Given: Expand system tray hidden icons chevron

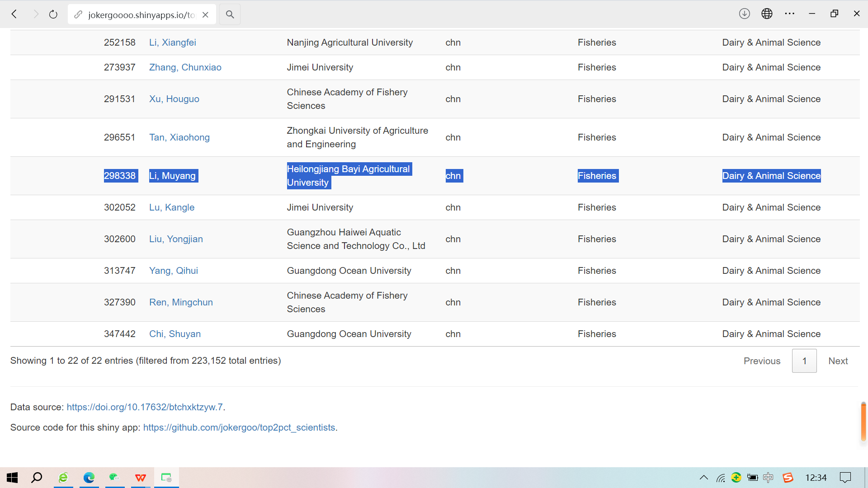Looking at the screenshot, I should click(704, 478).
